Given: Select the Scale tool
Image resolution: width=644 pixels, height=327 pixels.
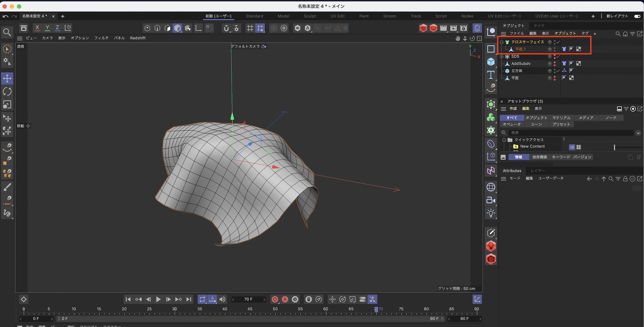Looking at the screenshot, I should click(7, 105).
